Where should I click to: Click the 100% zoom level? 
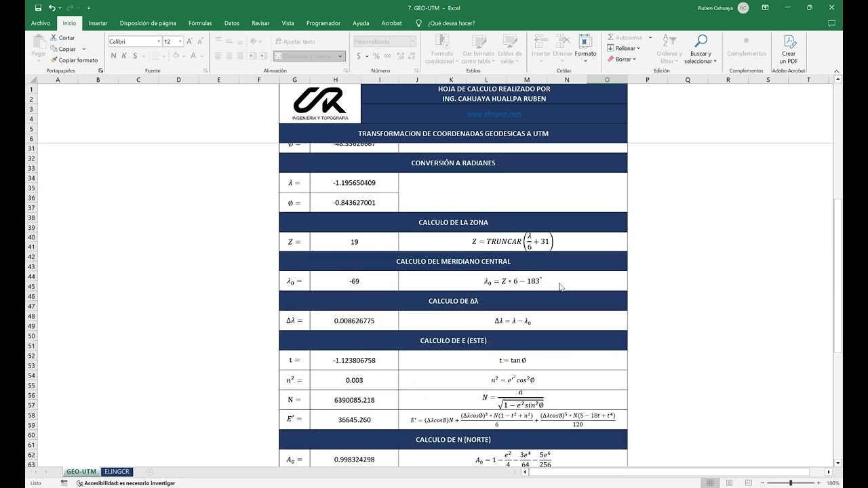tap(833, 483)
